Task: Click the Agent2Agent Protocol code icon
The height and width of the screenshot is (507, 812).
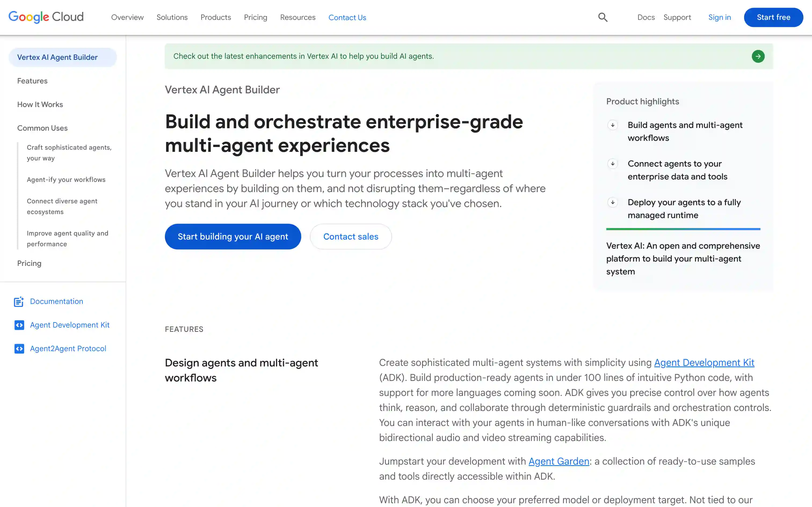Action: (19, 349)
